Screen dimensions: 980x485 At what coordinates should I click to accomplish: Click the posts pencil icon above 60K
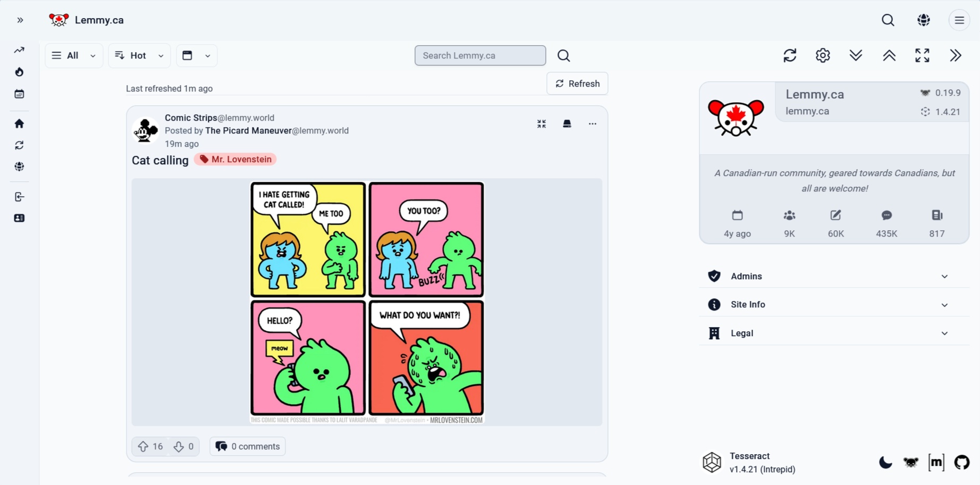pos(835,215)
